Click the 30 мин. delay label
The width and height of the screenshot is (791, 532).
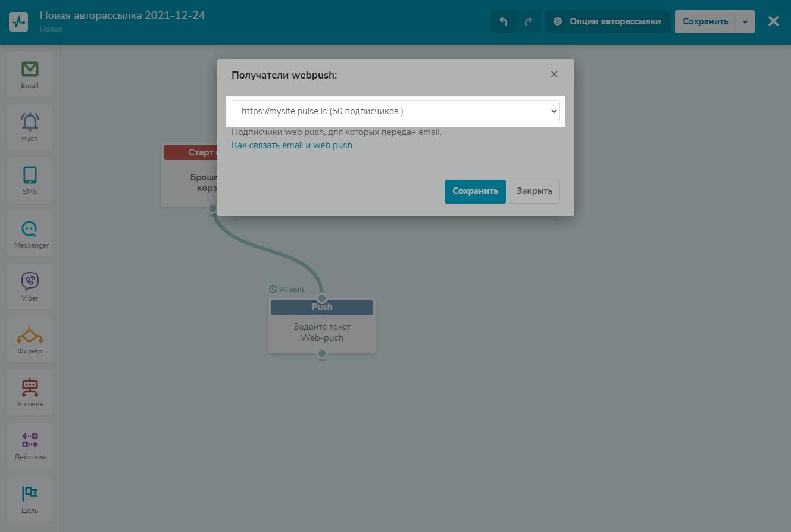(x=287, y=289)
